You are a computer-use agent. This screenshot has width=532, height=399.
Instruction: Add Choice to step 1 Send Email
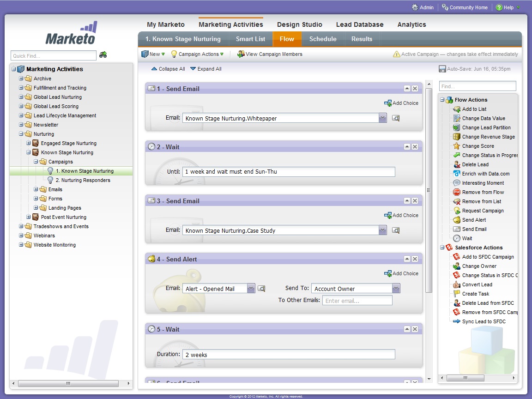tap(401, 103)
